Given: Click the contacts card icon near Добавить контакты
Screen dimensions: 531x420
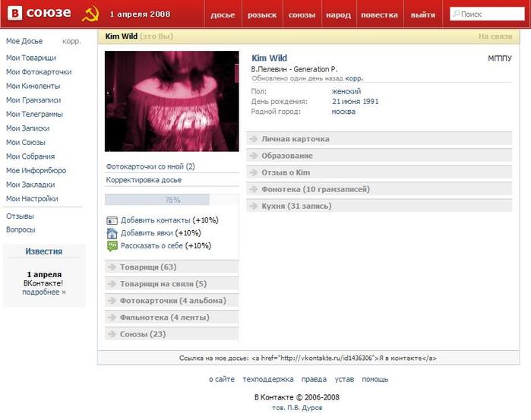Looking at the screenshot, I should [x=112, y=220].
